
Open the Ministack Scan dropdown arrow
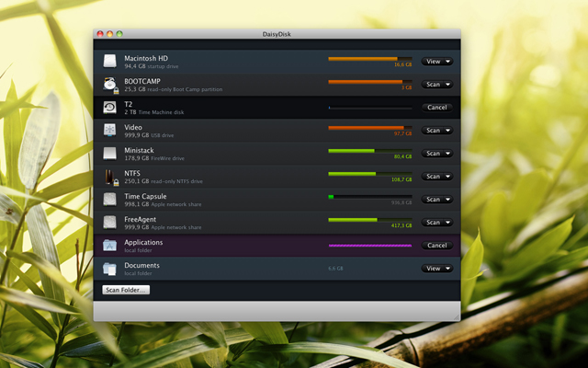(x=448, y=154)
